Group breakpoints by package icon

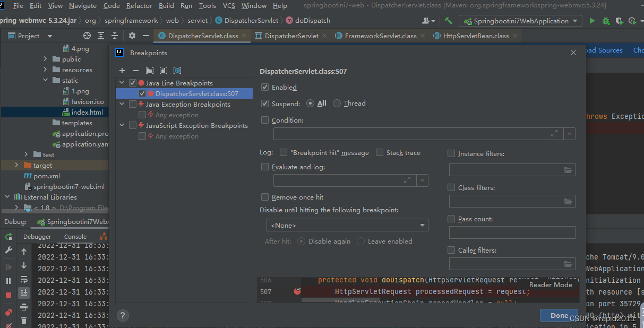tap(150, 71)
